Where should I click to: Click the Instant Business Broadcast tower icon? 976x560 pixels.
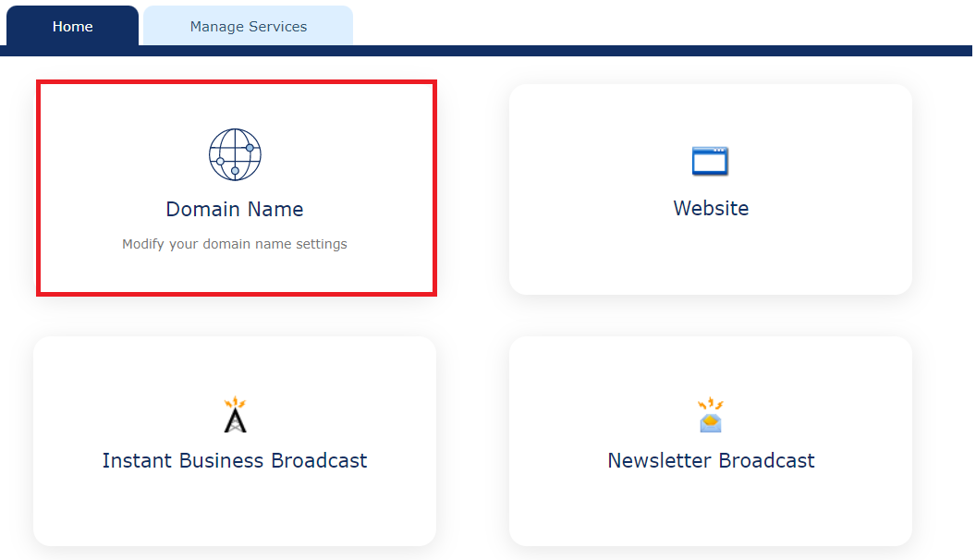234,415
